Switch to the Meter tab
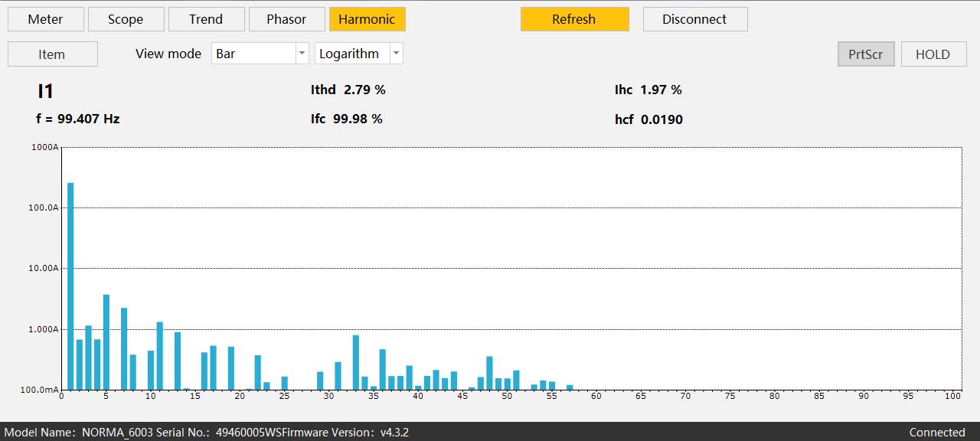The height and width of the screenshot is (441, 980). (x=45, y=19)
